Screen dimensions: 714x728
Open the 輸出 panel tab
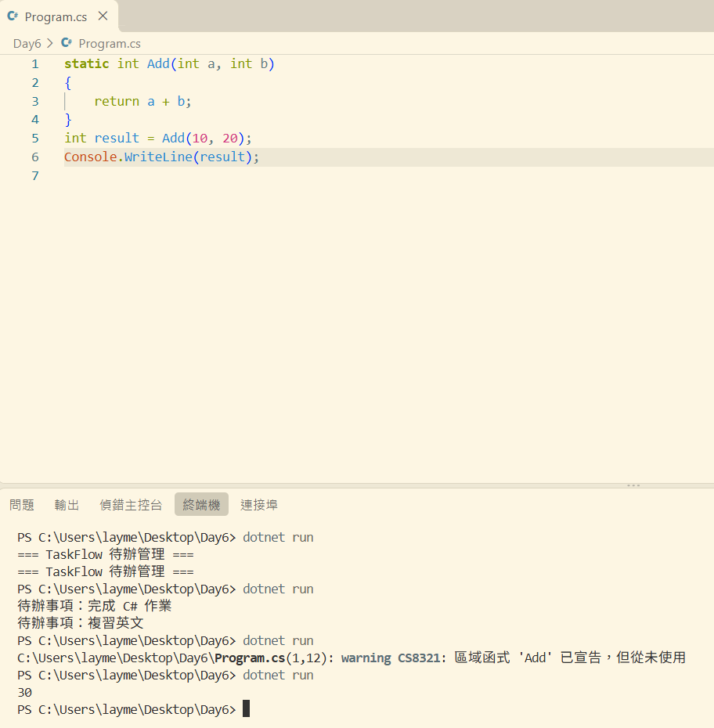pos(67,505)
